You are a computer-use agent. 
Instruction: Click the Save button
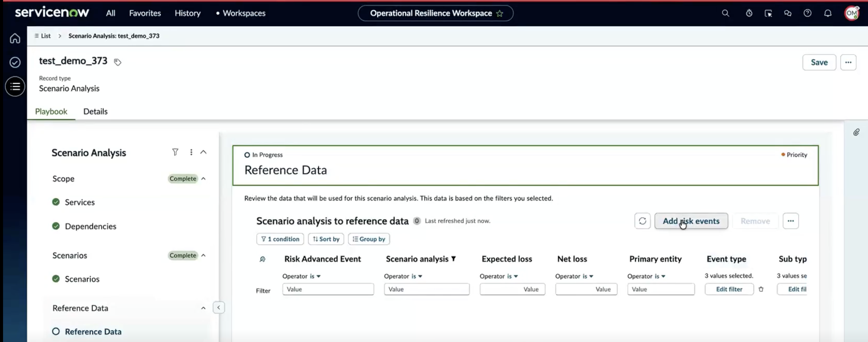tap(819, 62)
